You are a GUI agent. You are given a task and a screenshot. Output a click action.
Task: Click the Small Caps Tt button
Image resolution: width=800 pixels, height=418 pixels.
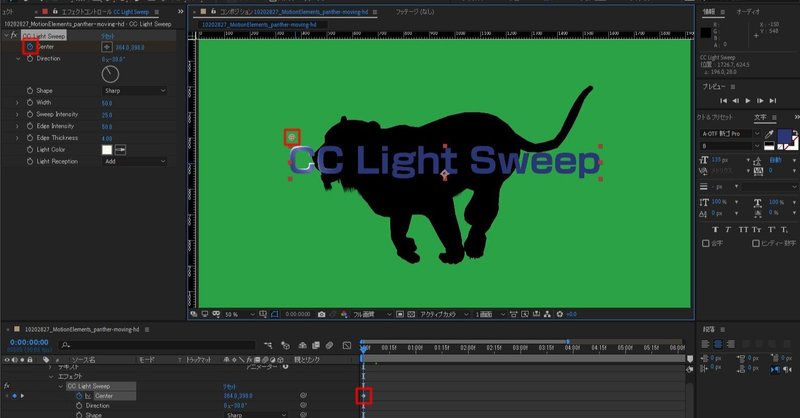tap(757, 230)
